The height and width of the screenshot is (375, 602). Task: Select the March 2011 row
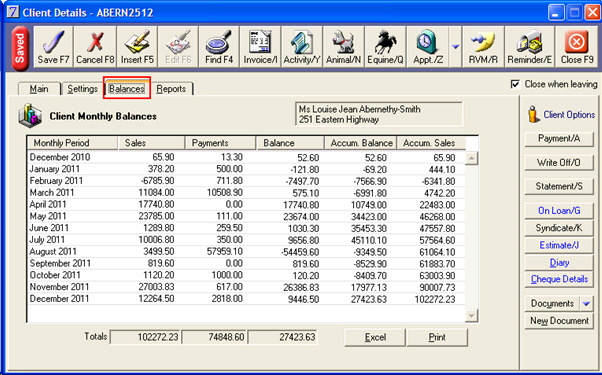click(246, 193)
